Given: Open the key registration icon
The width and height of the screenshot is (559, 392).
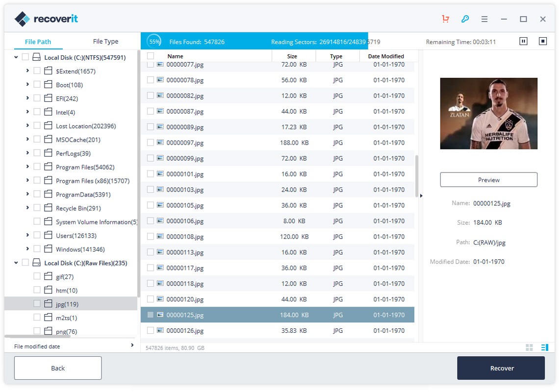Looking at the screenshot, I should [465, 19].
